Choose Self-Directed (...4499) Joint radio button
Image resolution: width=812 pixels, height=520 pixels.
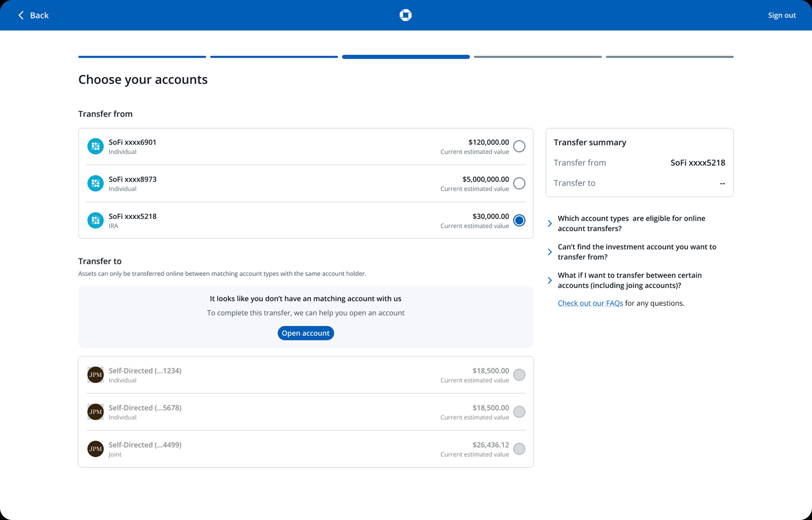(x=519, y=449)
